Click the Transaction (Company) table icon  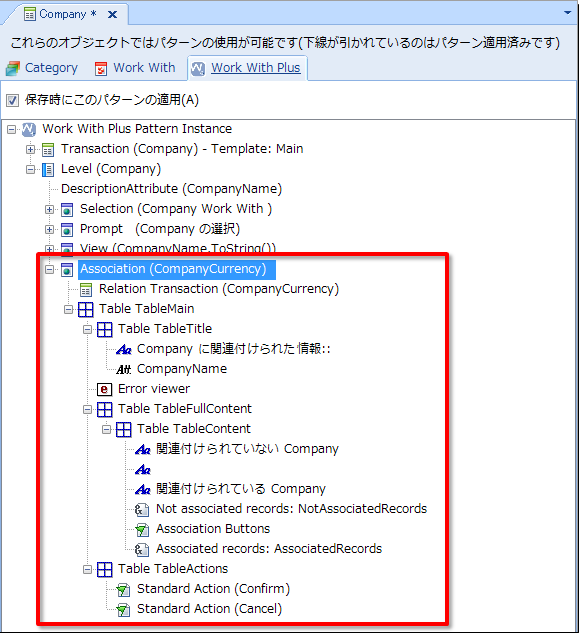[48, 150]
